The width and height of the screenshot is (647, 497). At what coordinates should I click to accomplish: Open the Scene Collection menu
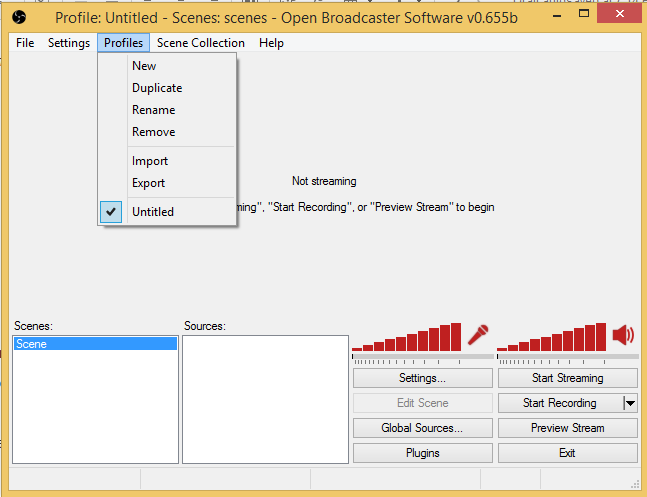(200, 43)
